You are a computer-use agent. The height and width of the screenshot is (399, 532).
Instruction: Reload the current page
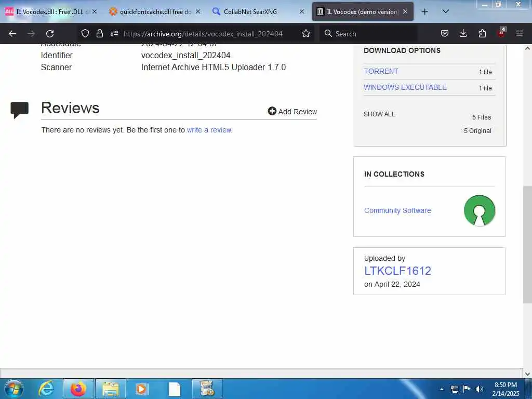pos(50,34)
